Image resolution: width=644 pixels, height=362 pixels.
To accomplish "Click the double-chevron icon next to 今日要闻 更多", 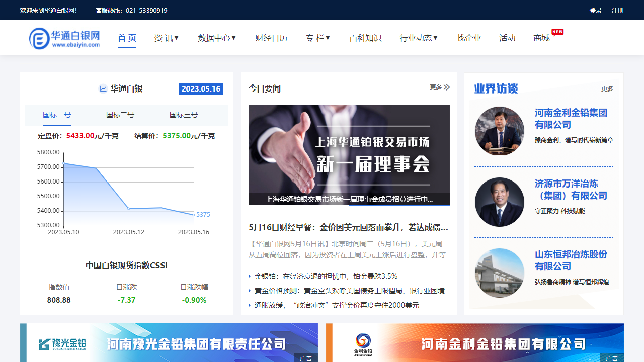I will coord(447,87).
